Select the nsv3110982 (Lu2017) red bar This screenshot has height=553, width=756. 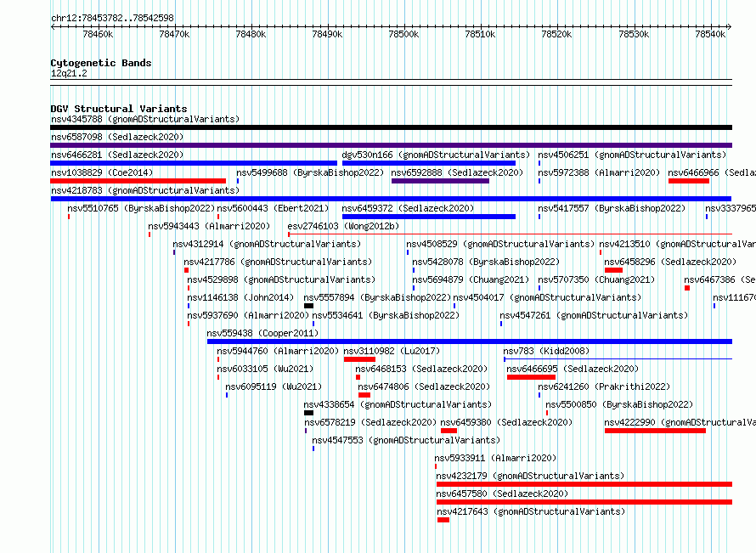pyautogui.click(x=359, y=359)
